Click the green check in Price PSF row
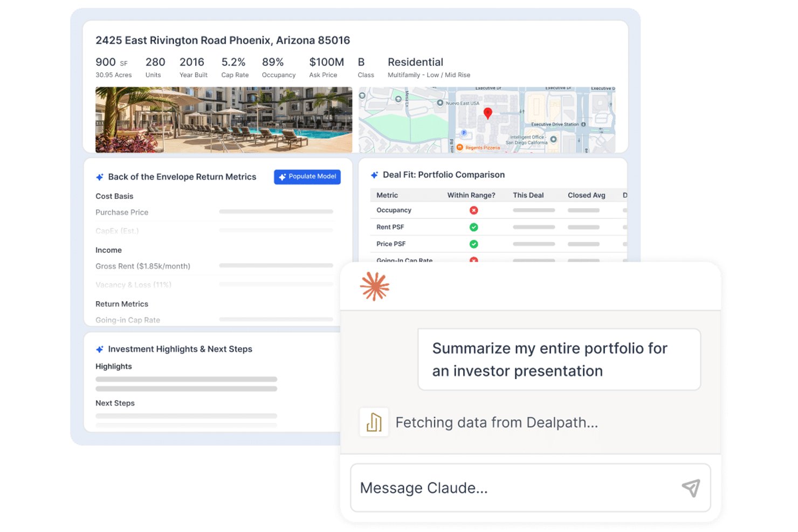 473,244
